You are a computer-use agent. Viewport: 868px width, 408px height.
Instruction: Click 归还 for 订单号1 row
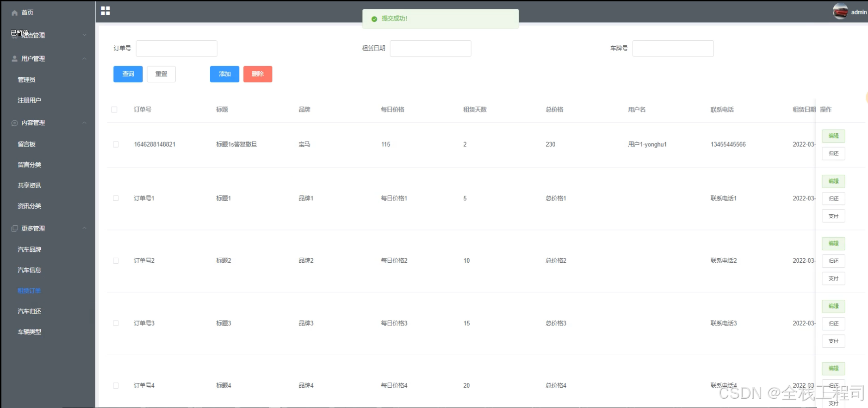(833, 199)
